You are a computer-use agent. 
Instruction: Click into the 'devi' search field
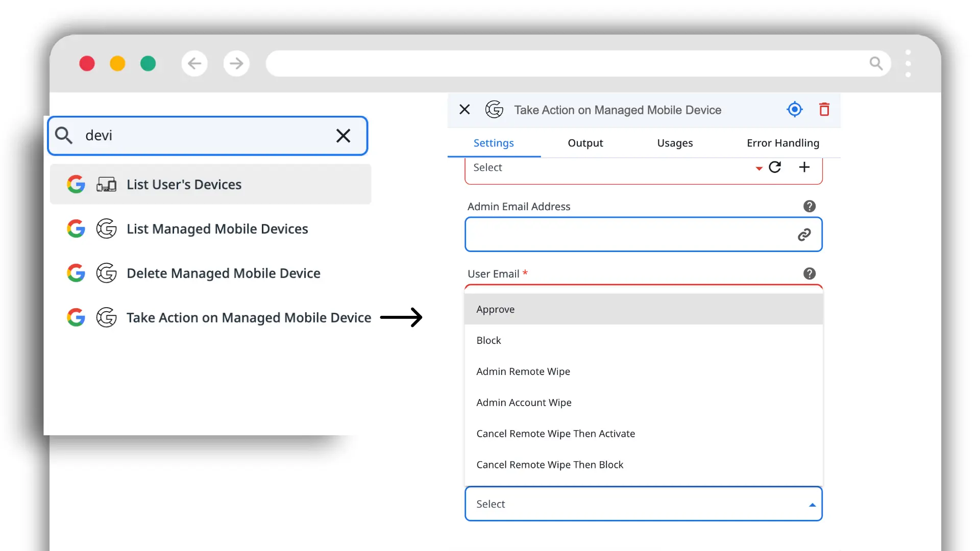[x=208, y=136]
